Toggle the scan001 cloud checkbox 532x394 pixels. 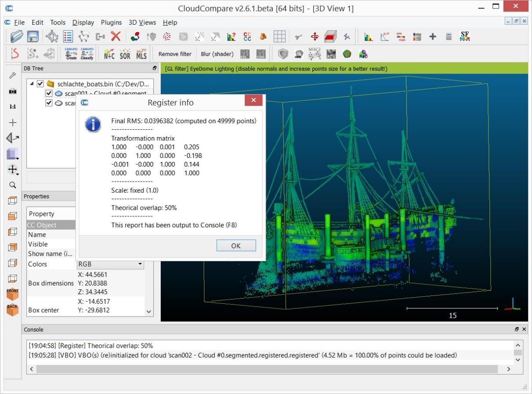(x=49, y=94)
